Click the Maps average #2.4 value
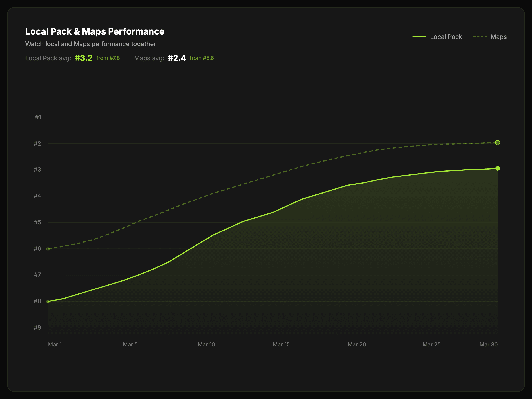532x399 pixels. [177, 58]
